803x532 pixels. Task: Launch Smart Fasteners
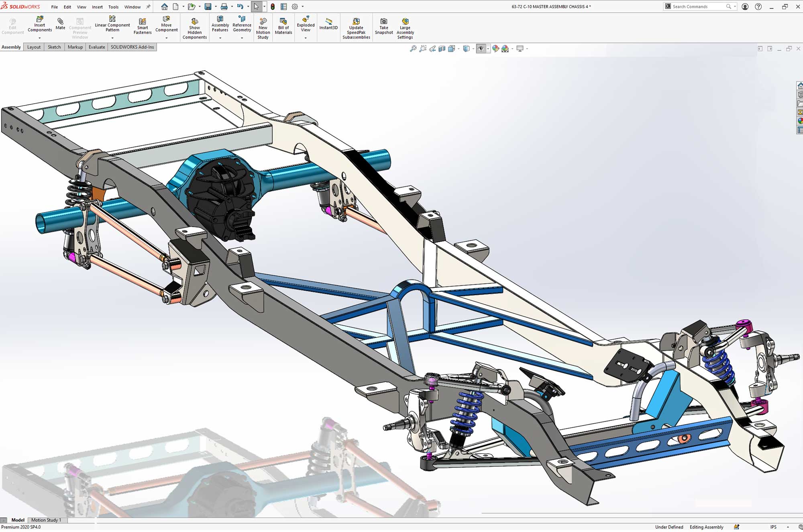click(143, 26)
